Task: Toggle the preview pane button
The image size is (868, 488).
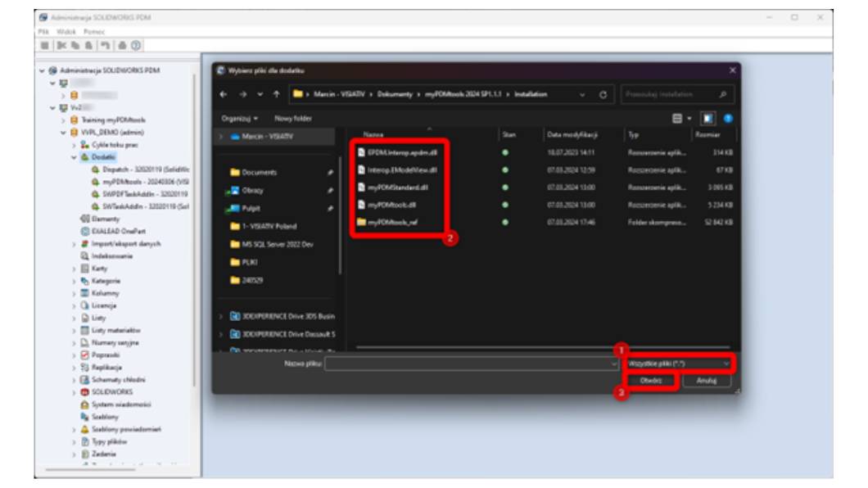Action: 708,119
